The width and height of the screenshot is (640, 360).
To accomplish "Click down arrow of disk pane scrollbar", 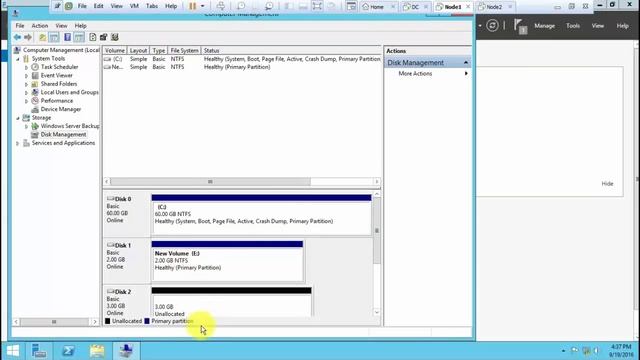I will point(377,313).
